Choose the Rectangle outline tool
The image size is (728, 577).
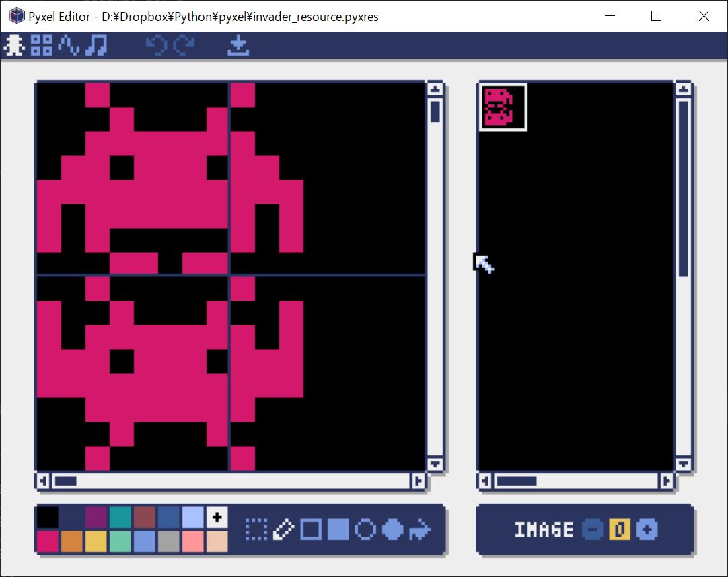tap(311, 530)
